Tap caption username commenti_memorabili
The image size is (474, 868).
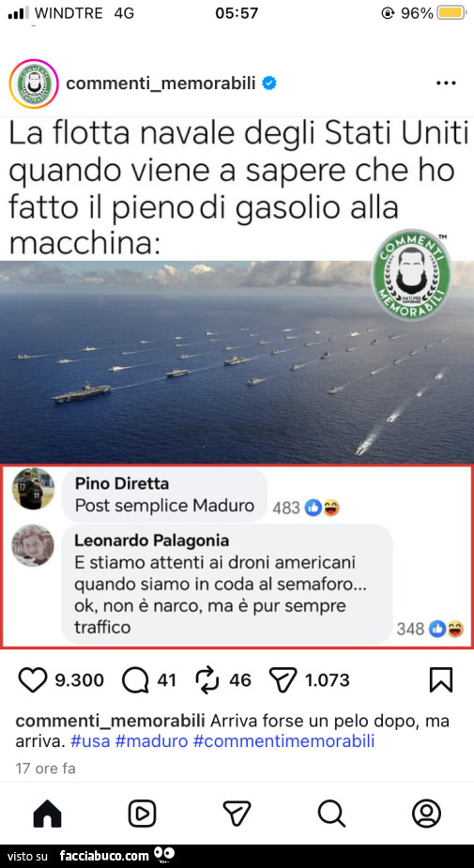111,722
